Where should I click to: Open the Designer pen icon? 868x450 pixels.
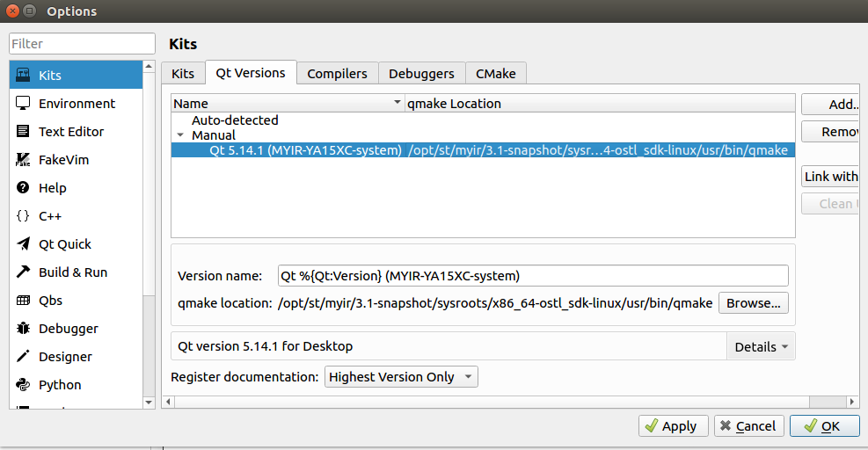24,357
